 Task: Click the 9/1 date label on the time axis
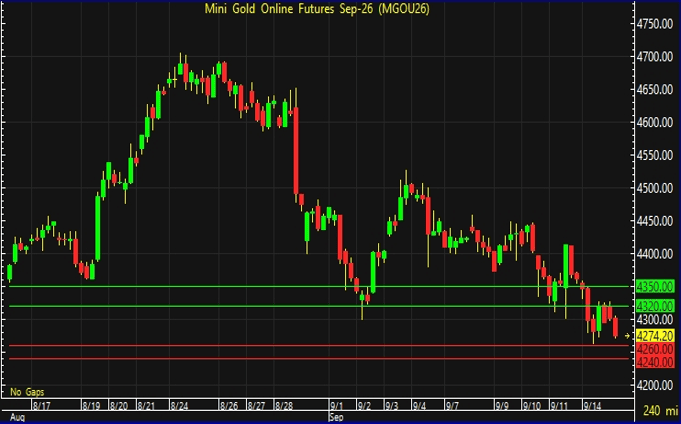click(x=337, y=406)
